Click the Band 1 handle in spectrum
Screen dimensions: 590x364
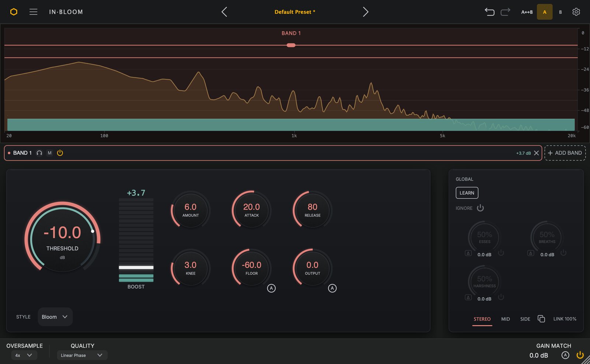click(291, 45)
